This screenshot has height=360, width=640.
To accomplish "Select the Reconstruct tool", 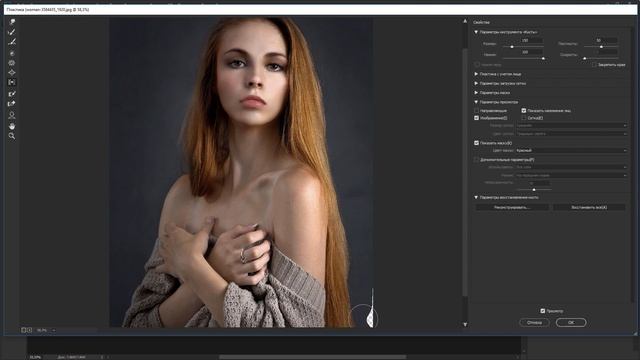I will [x=12, y=32].
